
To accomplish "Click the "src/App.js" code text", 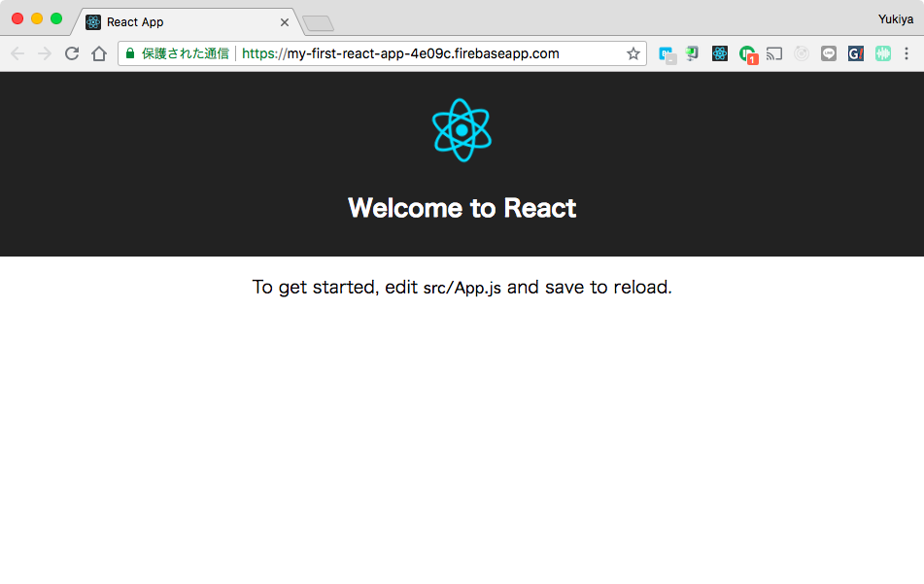I will point(462,288).
